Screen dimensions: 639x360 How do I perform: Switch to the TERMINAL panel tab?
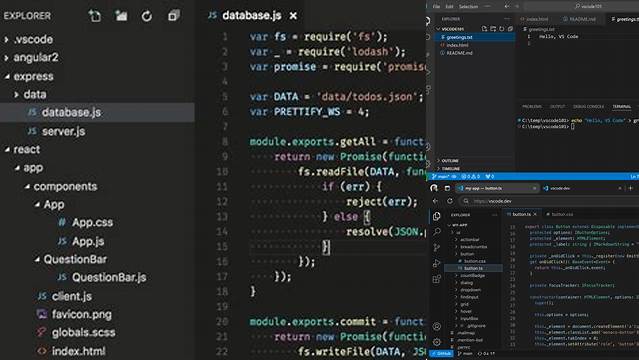coord(621,107)
